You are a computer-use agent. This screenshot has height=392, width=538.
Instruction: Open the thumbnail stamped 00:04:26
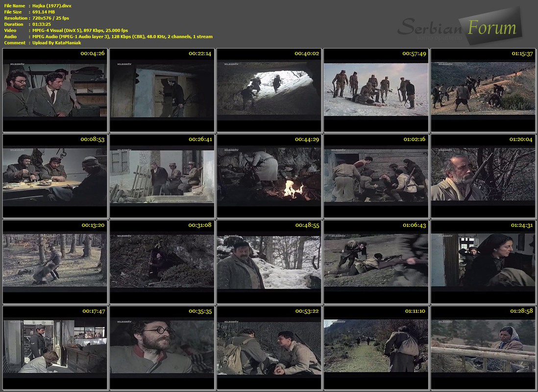tap(55, 90)
